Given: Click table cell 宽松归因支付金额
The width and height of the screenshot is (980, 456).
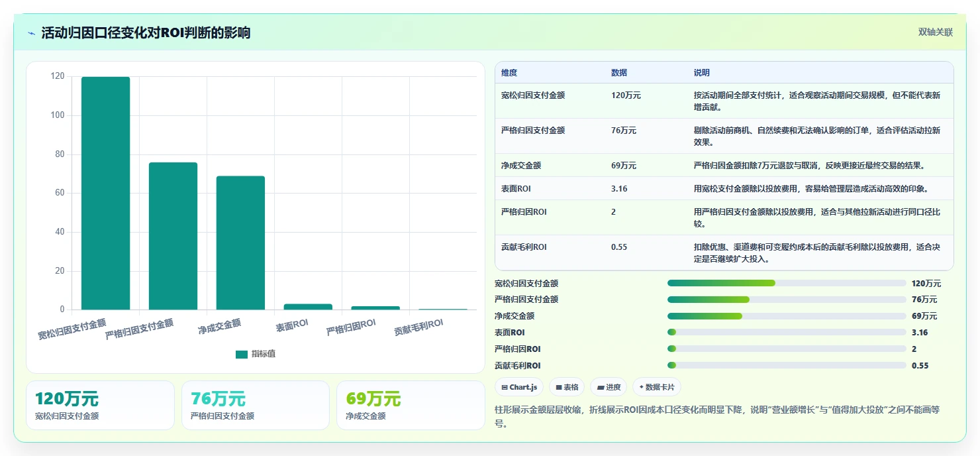Looking at the screenshot, I should 533,95.
